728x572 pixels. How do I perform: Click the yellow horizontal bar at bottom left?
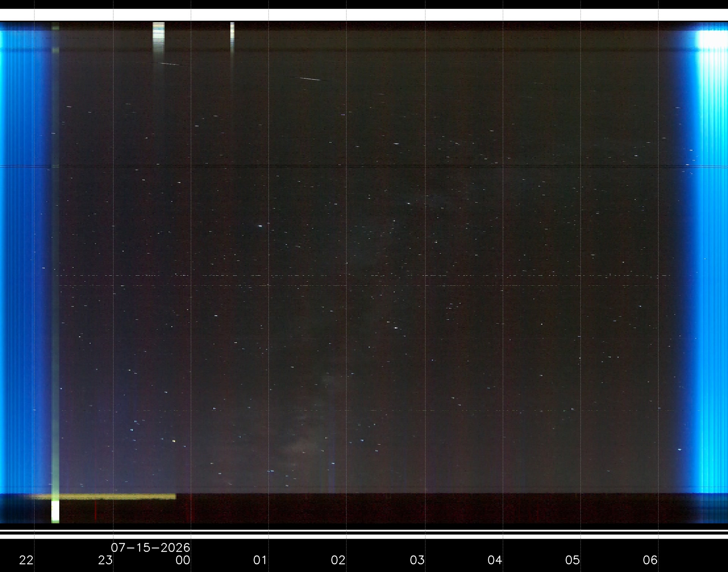click(102, 497)
